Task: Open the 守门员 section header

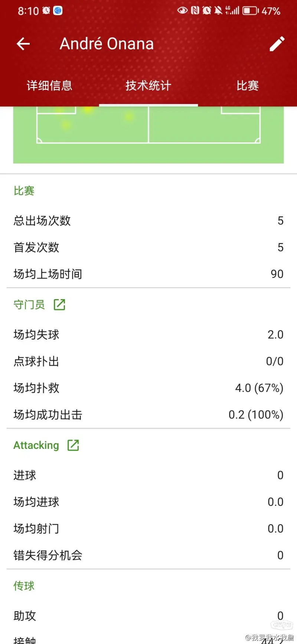Action: coord(29,305)
